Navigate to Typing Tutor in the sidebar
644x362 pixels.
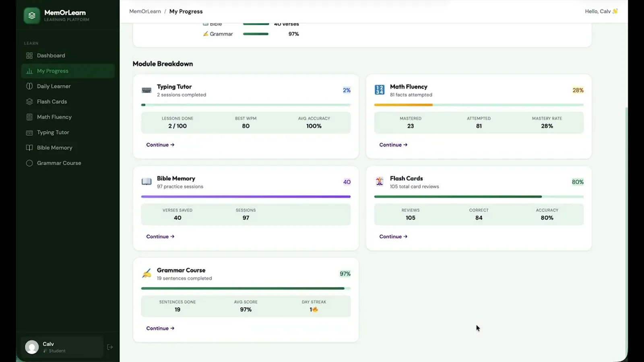click(x=68, y=132)
